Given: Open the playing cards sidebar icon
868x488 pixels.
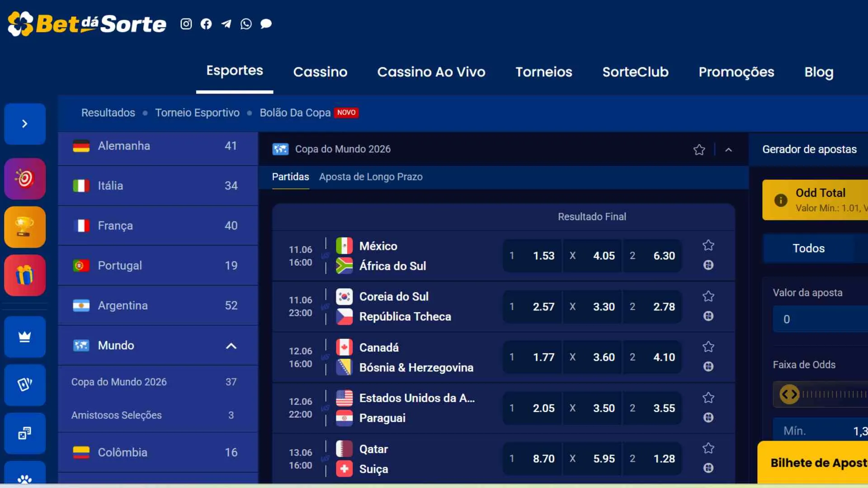Looking at the screenshot, I should coord(25,385).
